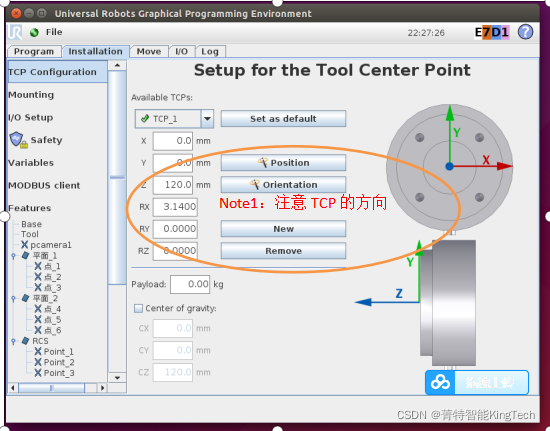
Task: Open I/O Setup in sidebar
Action: coord(31,117)
